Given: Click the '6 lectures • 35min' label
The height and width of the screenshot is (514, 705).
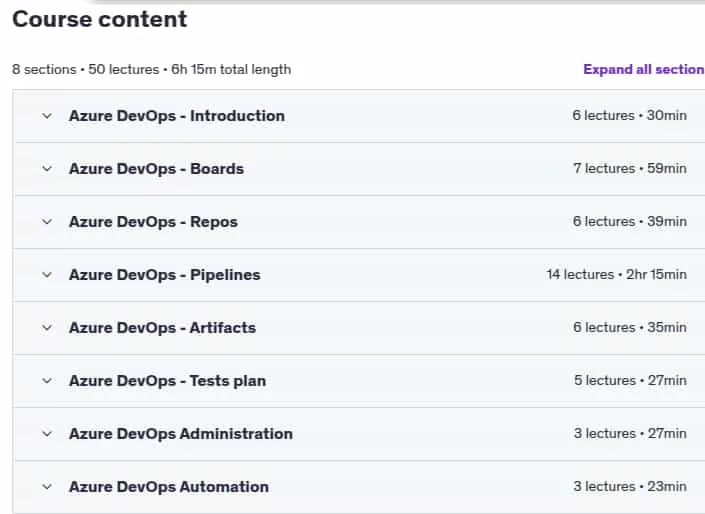Looking at the screenshot, I should [630, 327].
